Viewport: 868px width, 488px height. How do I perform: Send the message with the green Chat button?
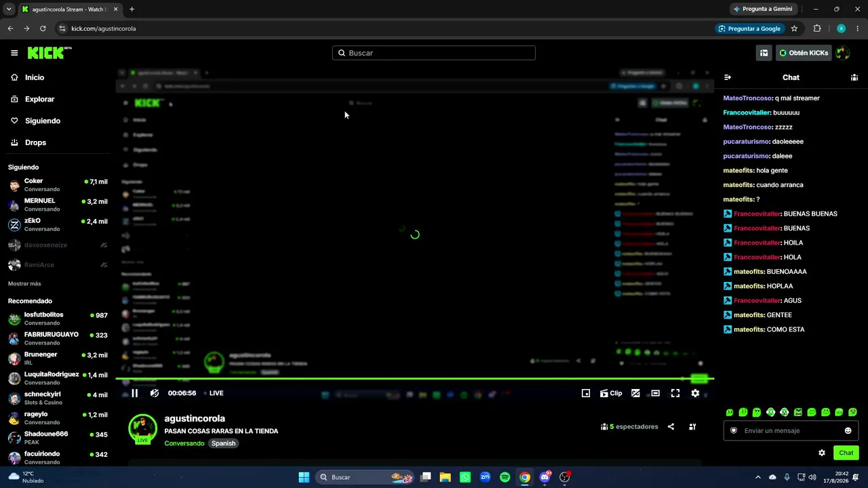pos(846,453)
